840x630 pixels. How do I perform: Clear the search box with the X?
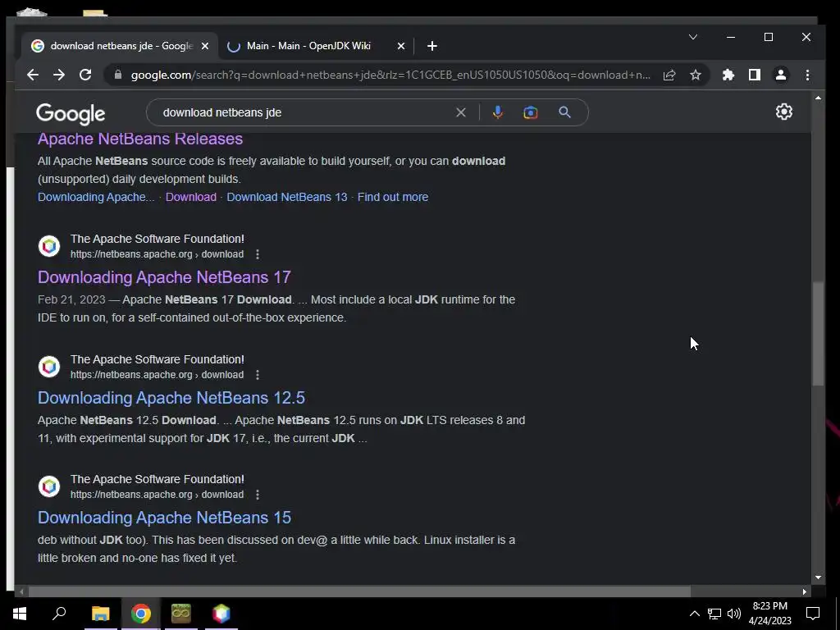coord(461,112)
